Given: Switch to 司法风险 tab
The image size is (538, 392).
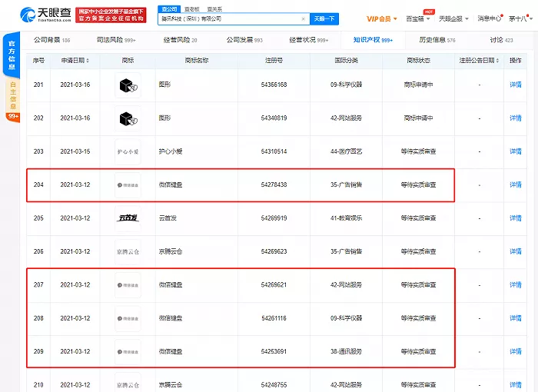Looking at the screenshot, I should point(116,40).
